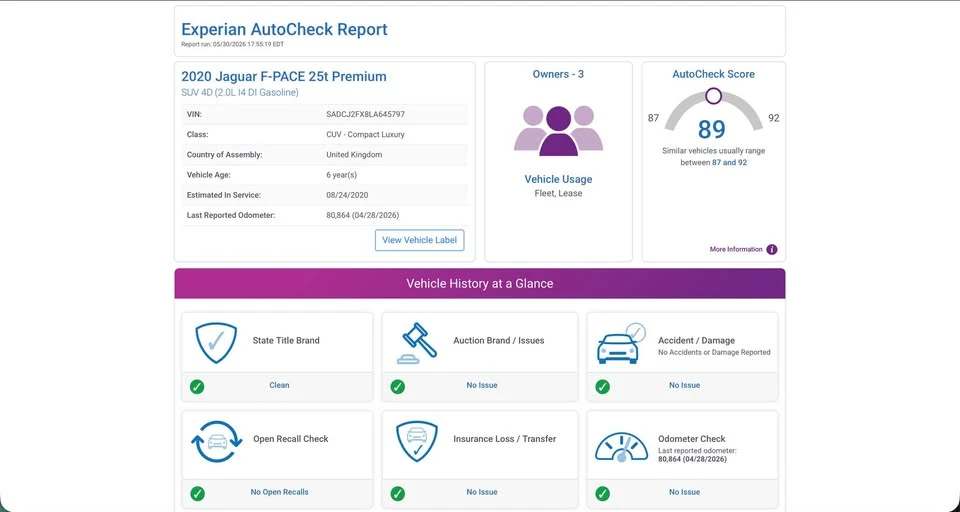Click the 80,864 (04/28/2026) value beside Last Reported Odometer

tap(362, 216)
